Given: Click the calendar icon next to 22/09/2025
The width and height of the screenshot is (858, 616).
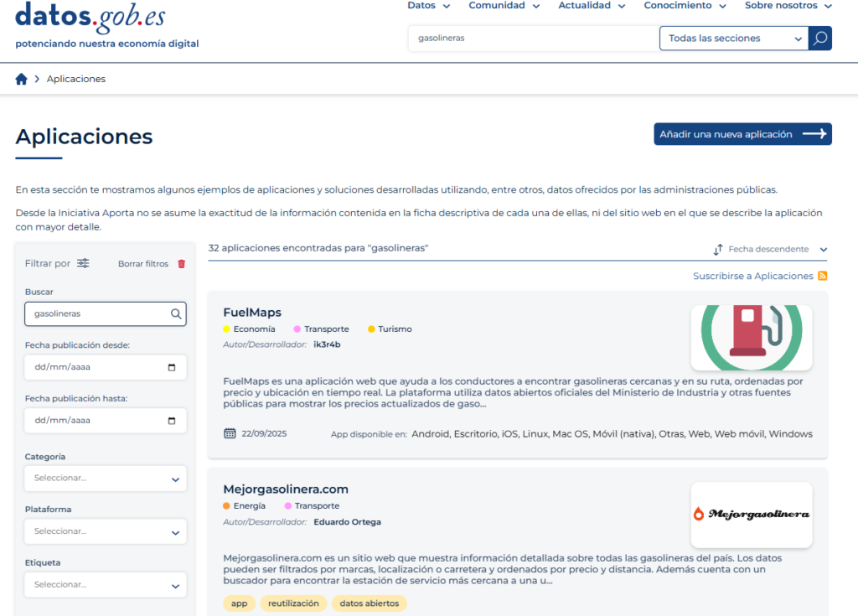Looking at the screenshot, I should click(229, 433).
